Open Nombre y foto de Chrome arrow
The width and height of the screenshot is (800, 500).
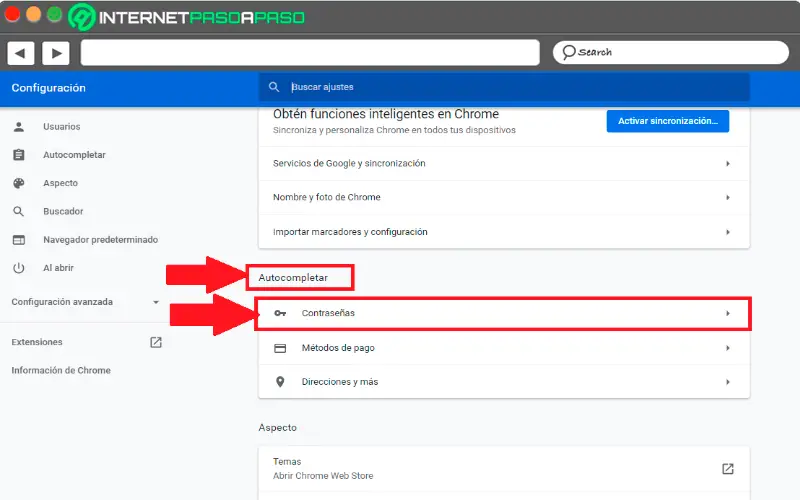[728, 197]
